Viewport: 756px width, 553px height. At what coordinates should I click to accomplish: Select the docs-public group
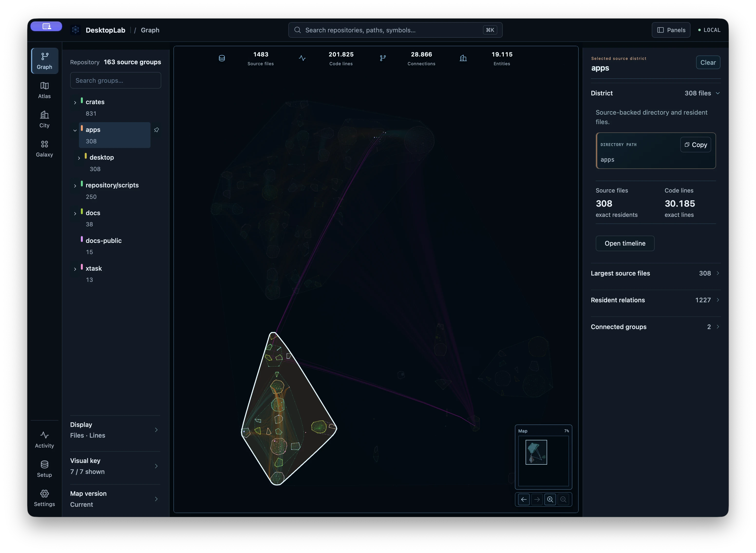pos(114,246)
